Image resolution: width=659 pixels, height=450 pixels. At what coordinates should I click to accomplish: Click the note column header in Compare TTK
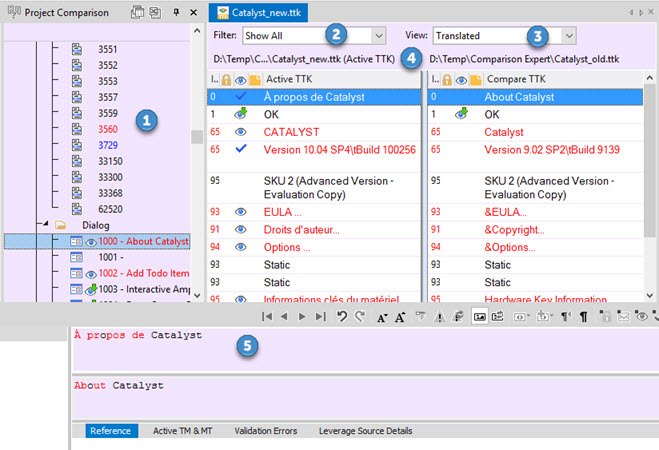476,79
